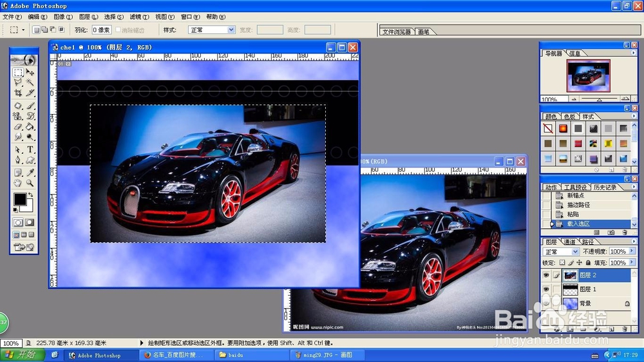Enable lock image pixels brush icon
The image size is (644, 362).
(x=571, y=263)
